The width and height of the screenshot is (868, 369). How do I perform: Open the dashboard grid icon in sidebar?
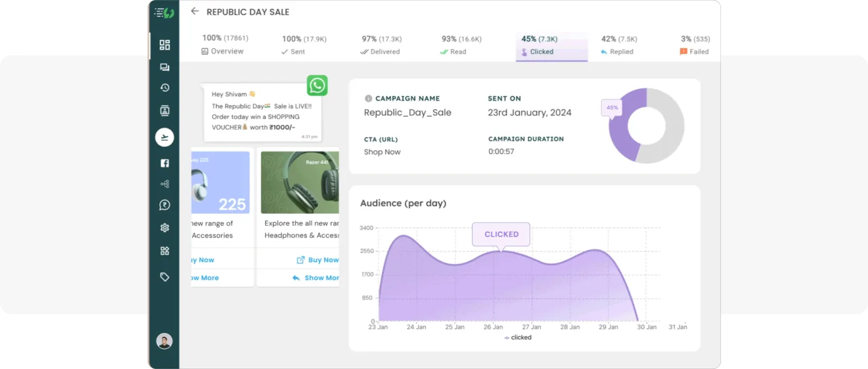pyautogui.click(x=164, y=45)
